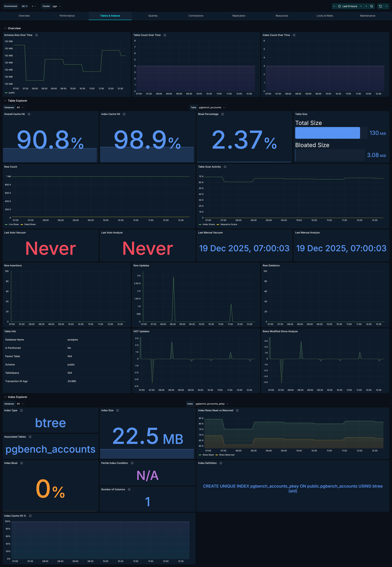Open the refresh interval dropdown arrow
This screenshot has width=392, height=567.
[386, 6]
